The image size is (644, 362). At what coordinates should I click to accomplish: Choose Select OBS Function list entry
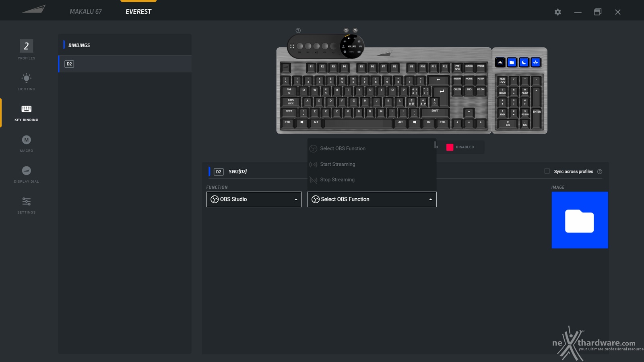[371, 148]
